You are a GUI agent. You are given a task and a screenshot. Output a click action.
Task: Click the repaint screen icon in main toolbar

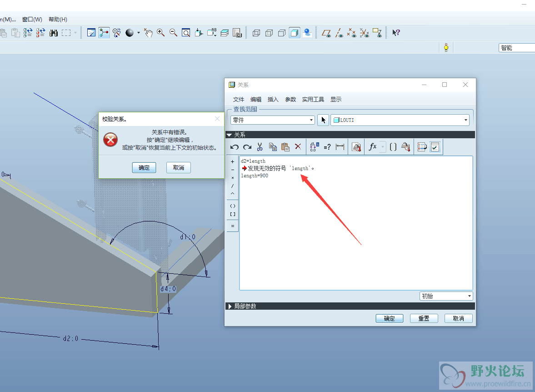tap(91, 33)
